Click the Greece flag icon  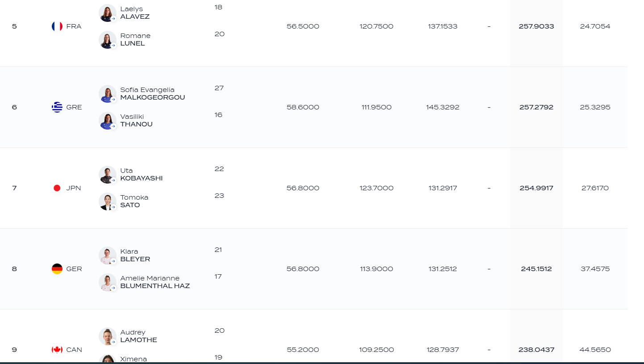point(57,107)
